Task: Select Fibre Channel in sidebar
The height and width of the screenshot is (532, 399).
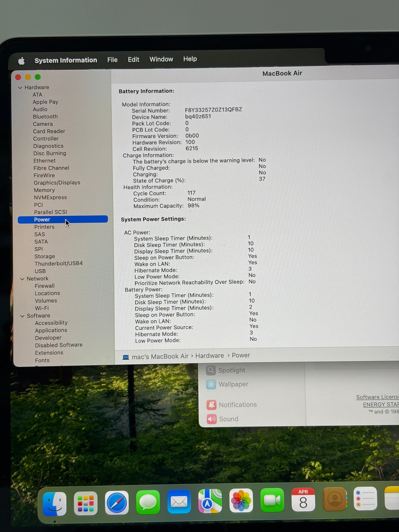Action: point(51,168)
